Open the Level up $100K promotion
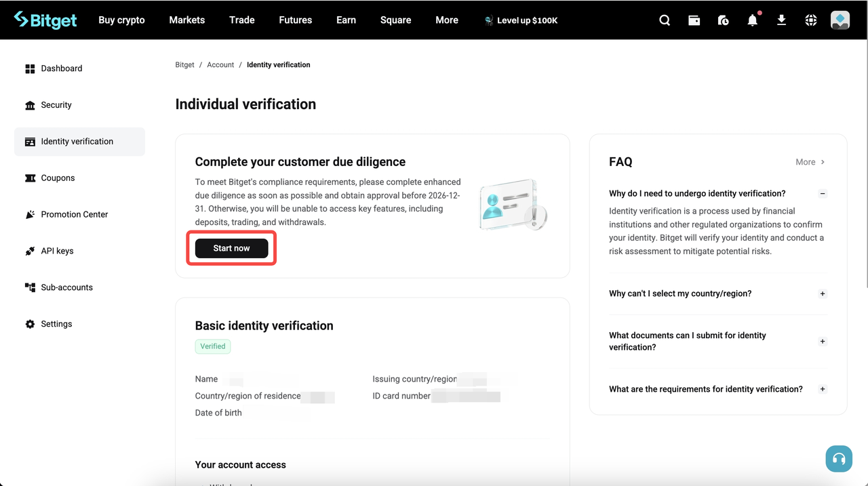868x486 pixels. pyautogui.click(x=521, y=20)
